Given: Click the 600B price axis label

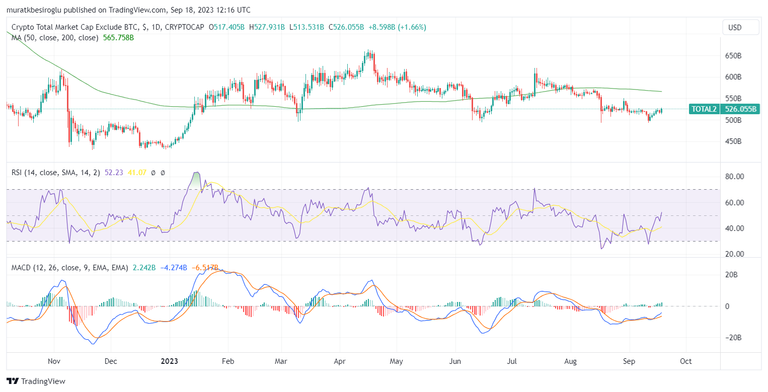Looking at the screenshot, I should [x=732, y=77].
